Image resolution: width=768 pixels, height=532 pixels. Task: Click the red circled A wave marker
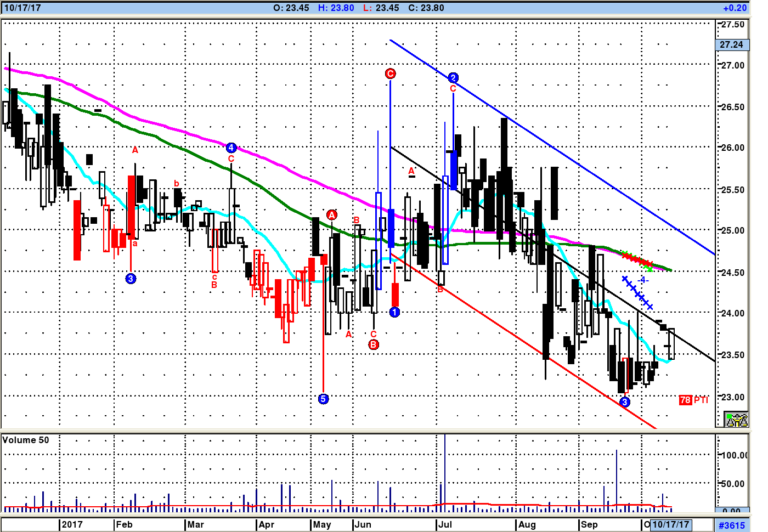[332, 215]
